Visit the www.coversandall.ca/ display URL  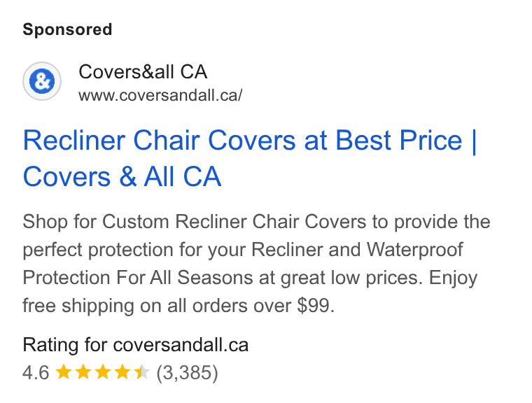click(x=160, y=95)
